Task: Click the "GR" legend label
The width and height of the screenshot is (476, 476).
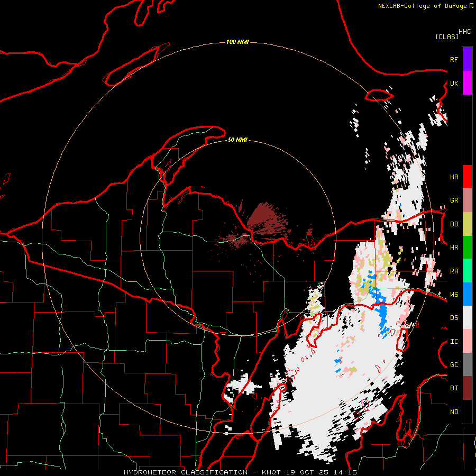Action: click(454, 200)
